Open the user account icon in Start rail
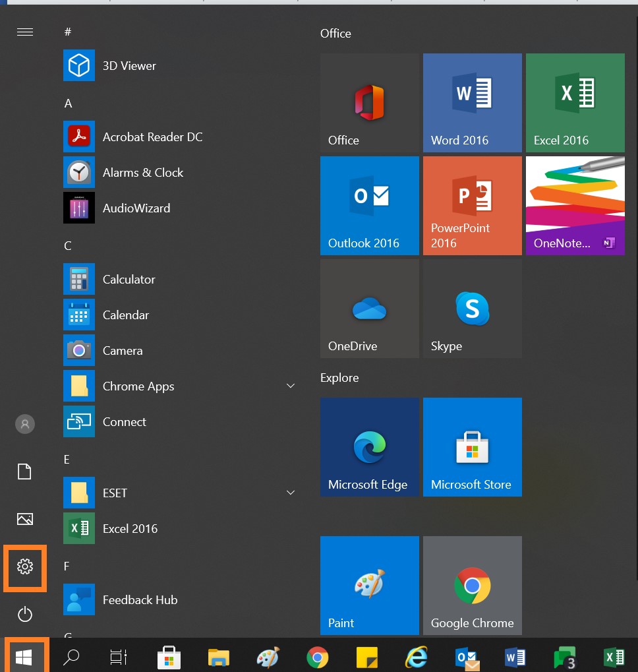This screenshot has width=638, height=672. tap(25, 424)
